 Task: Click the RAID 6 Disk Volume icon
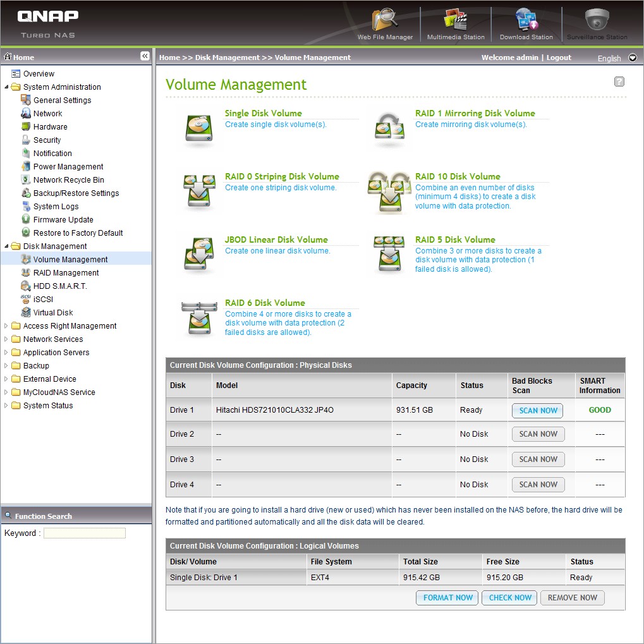point(199,319)
